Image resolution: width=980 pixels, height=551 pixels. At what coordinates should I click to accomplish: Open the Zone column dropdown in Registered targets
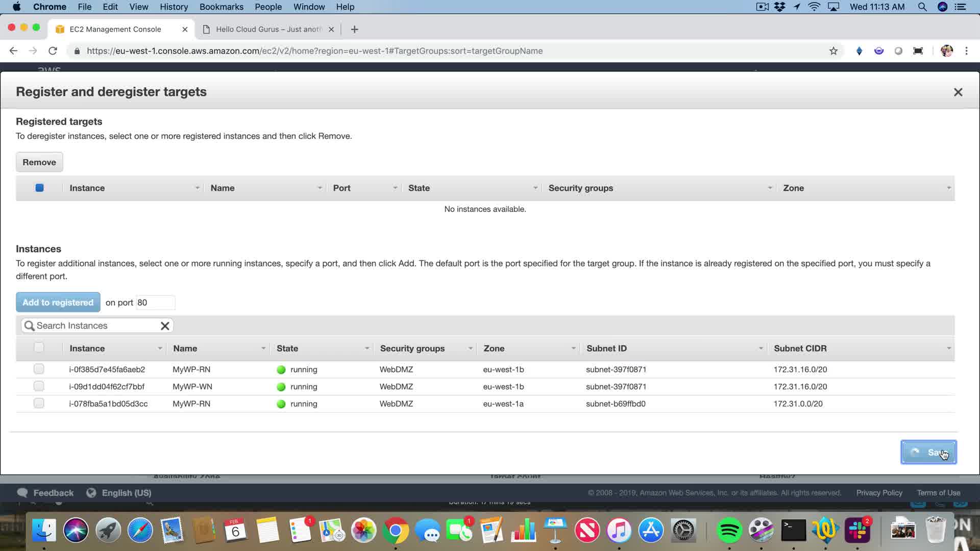(x=948, y=188)
